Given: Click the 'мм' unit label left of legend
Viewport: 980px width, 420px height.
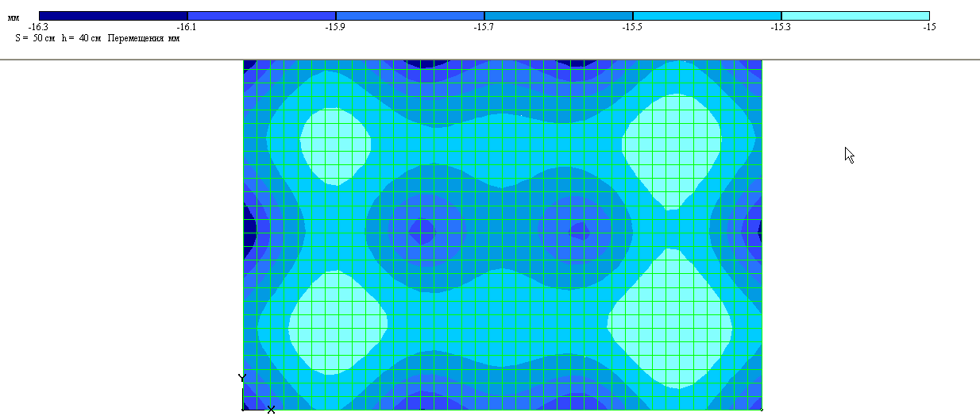Looking at the screenshot, I should (14, 17).
